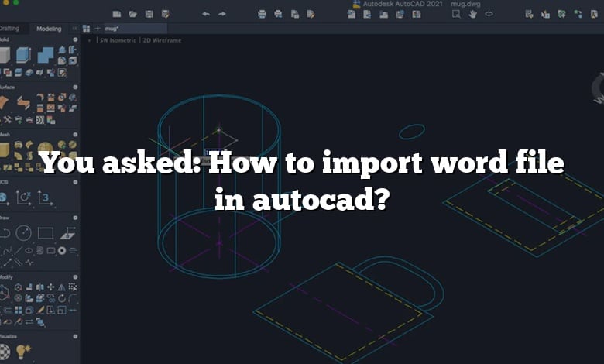Viewport: 604px width, 364px height.
Task: Open the Batch Publish printer icon
Action: 278,14
